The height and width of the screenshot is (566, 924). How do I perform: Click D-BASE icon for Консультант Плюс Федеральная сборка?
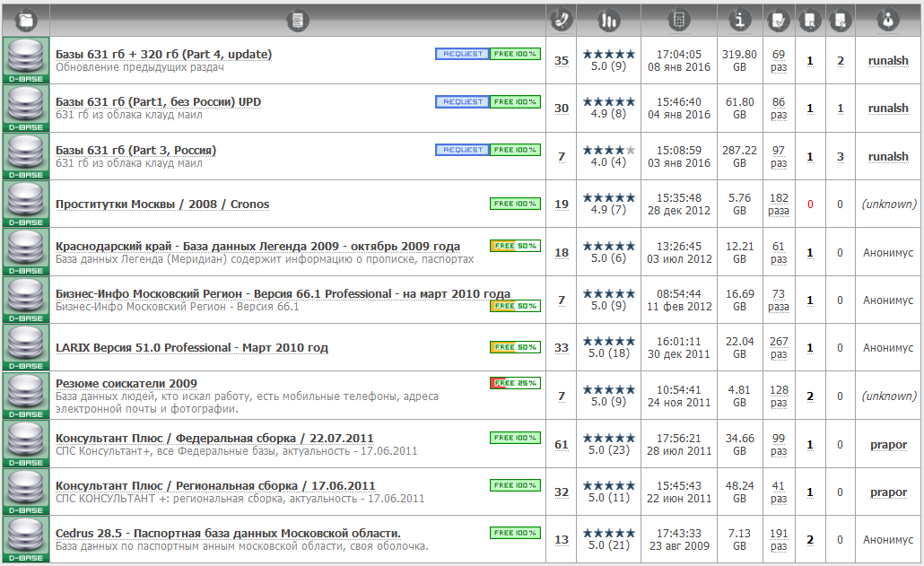(x=26, y=444)
